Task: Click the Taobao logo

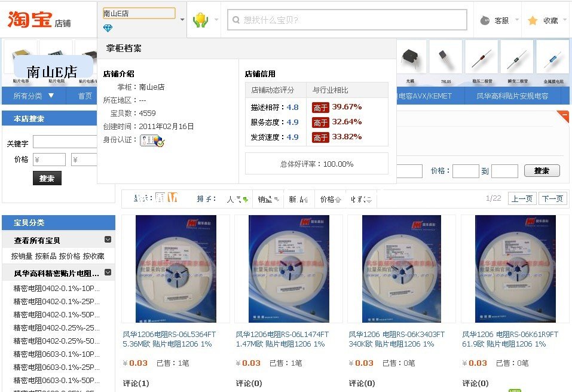Action: pyautogui.click(x=29, y=20)
